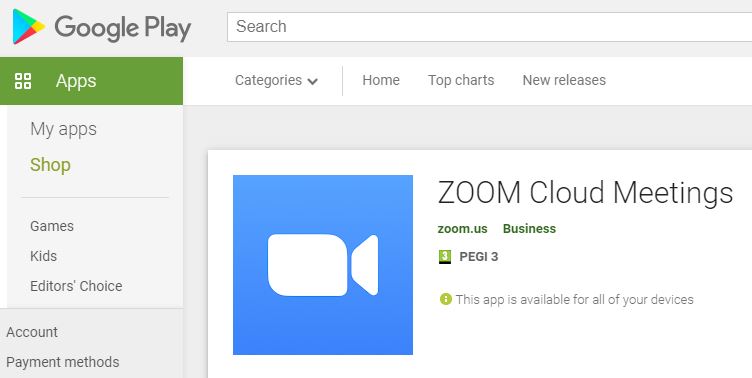
Task: Go to Games section
Action: [52, 226]
